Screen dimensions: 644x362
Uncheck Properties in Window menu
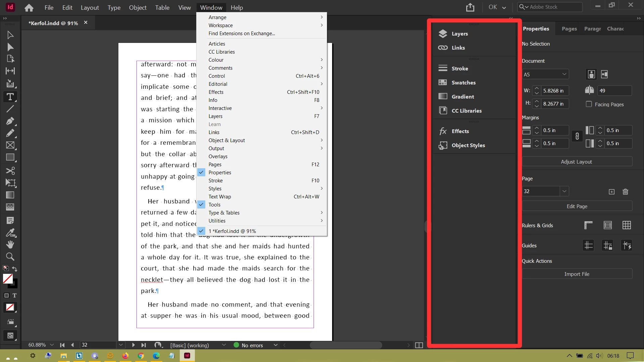click(x=220, y=173)
